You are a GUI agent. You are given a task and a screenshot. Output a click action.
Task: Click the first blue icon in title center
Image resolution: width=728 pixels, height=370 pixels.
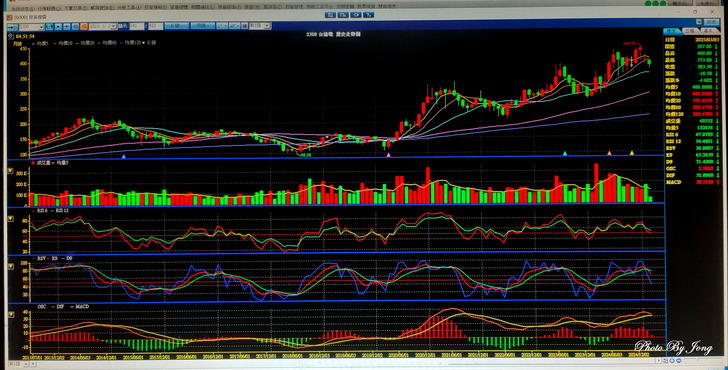(x=330, y=15)
